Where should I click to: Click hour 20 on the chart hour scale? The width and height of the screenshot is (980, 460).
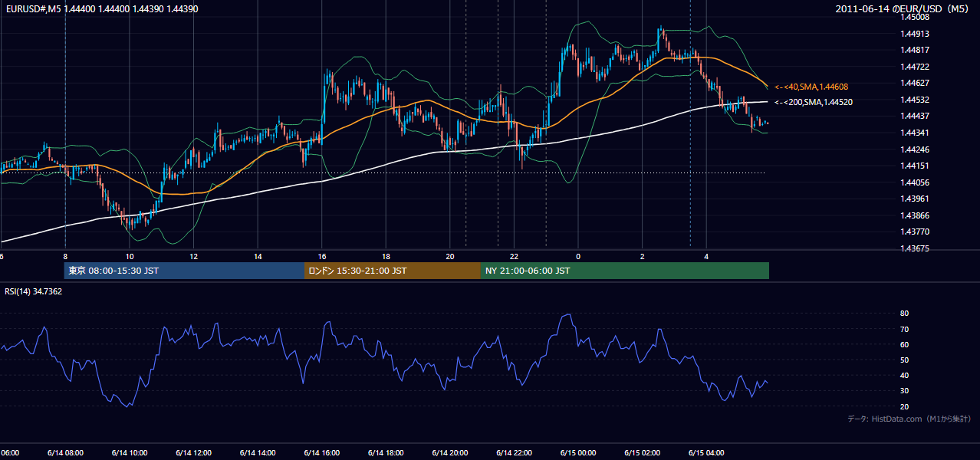pos(450,256)
